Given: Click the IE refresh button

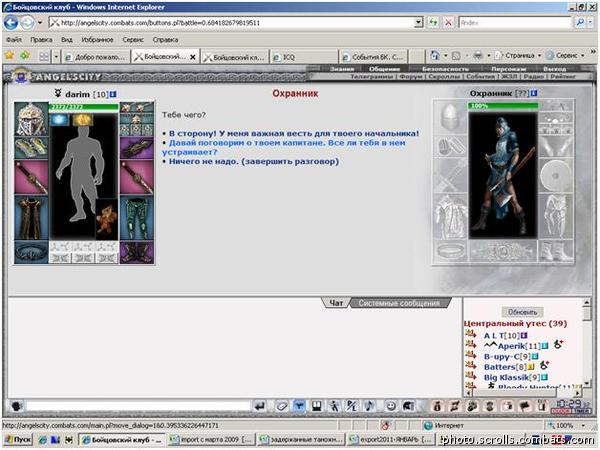Looking at the screenshot, I should pos(433,23).
